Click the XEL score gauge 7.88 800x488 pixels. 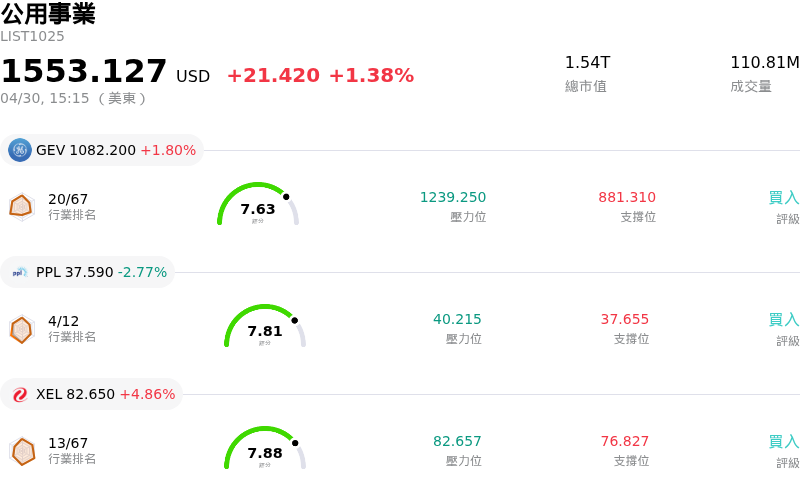(x=265, y=450)
